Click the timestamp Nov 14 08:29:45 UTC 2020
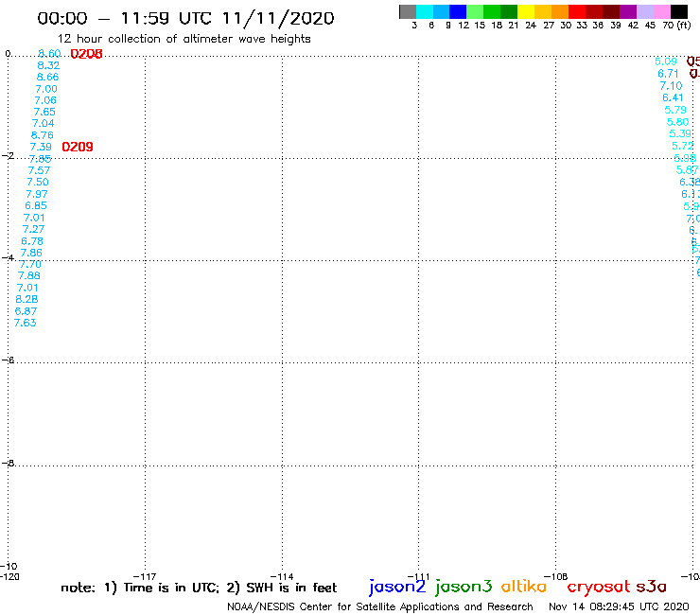This screenshot has width=700, height=615. 619,606
